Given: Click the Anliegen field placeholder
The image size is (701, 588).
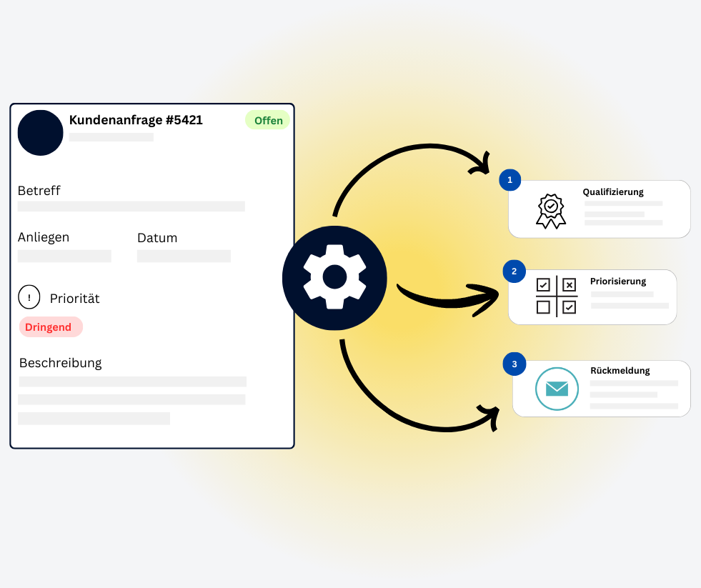Looking at the screenshot, I should (x=64, y=256).
